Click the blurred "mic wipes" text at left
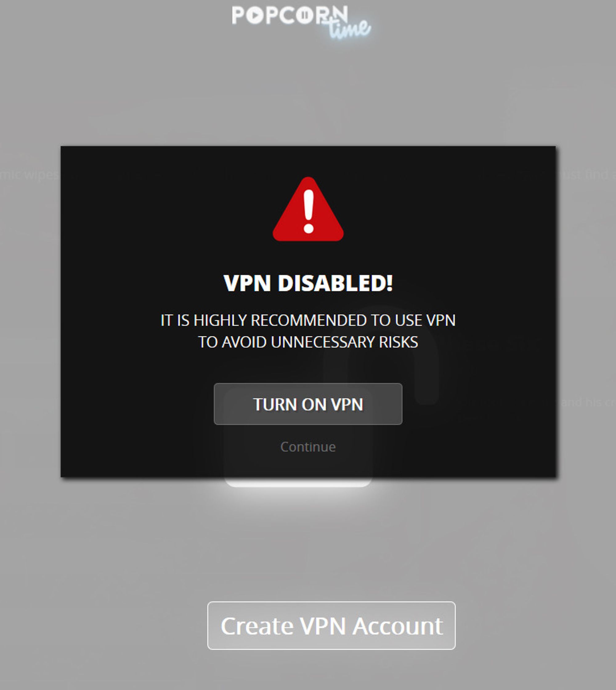Screen dimensions: 616x690 pos(29,175)
